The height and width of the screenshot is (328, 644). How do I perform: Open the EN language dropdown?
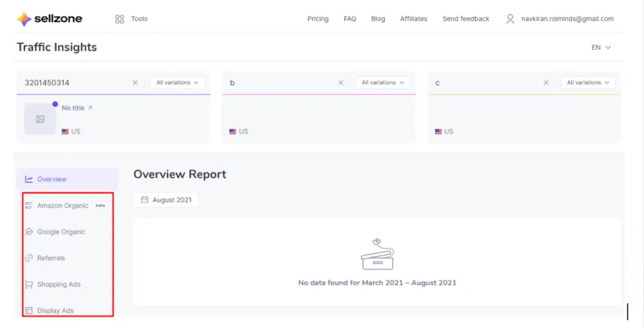pos(601,48)
